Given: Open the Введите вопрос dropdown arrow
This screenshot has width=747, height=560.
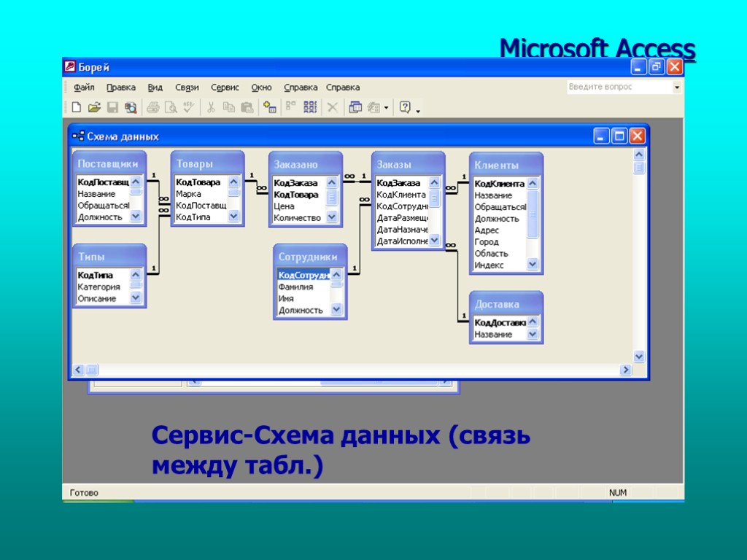Looking at the screenshot, I should tap(676, 87).
